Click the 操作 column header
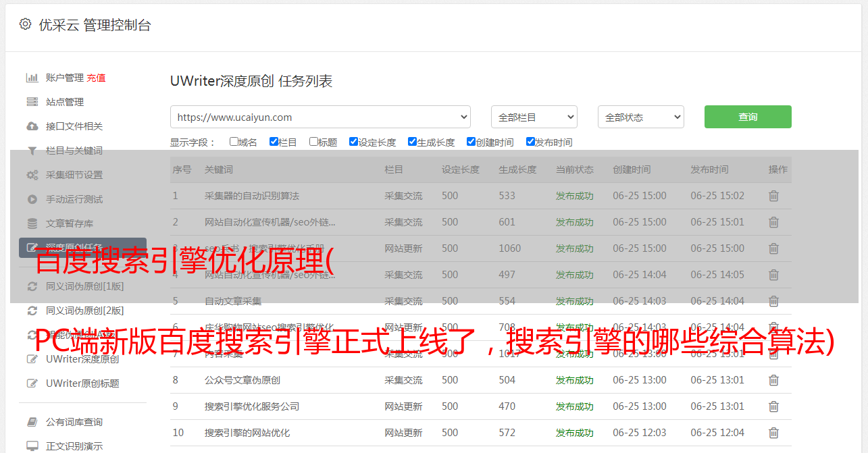This screenshot has height=453, width=868. coord(778,169)
